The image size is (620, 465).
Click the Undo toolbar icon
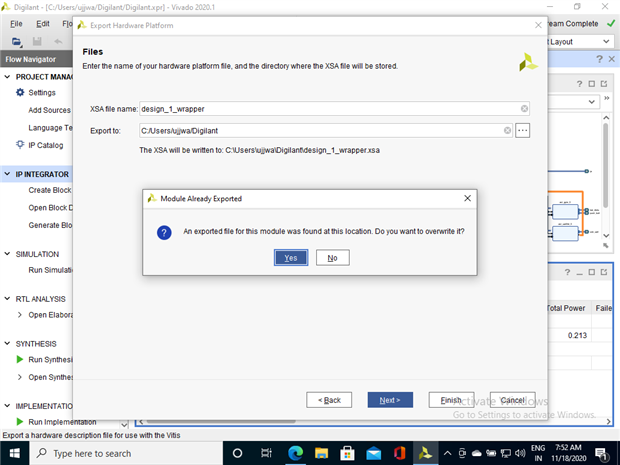[x=58, y=42]
